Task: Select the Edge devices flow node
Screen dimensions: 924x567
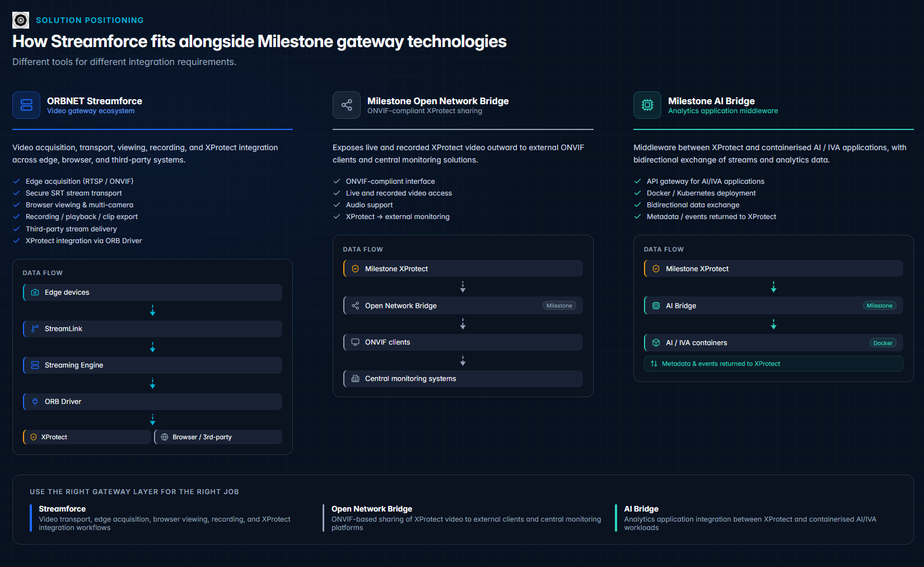Action: 152,292
